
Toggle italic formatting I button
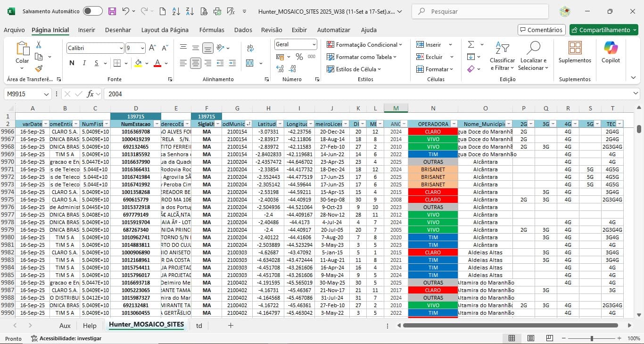[x=84, y=63]
